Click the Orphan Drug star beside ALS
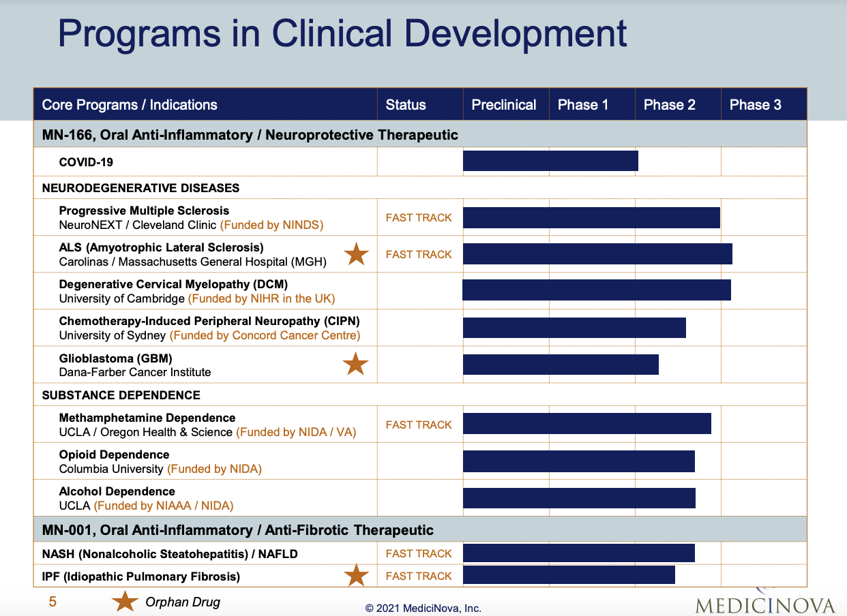 355,253
